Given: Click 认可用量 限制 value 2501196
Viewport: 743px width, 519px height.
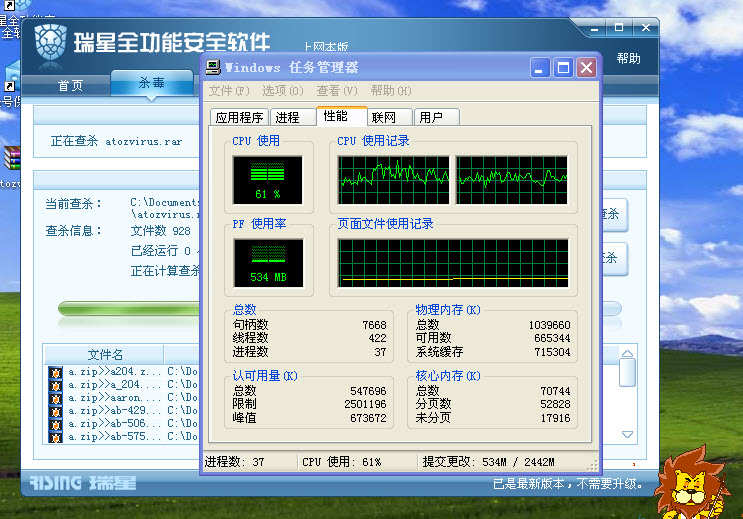Looking at the screenshot, I should (x=365, y=404).
